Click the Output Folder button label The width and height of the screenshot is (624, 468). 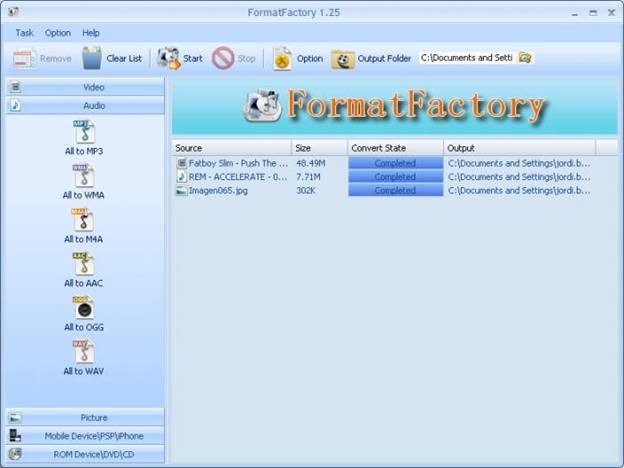[384, 58]
